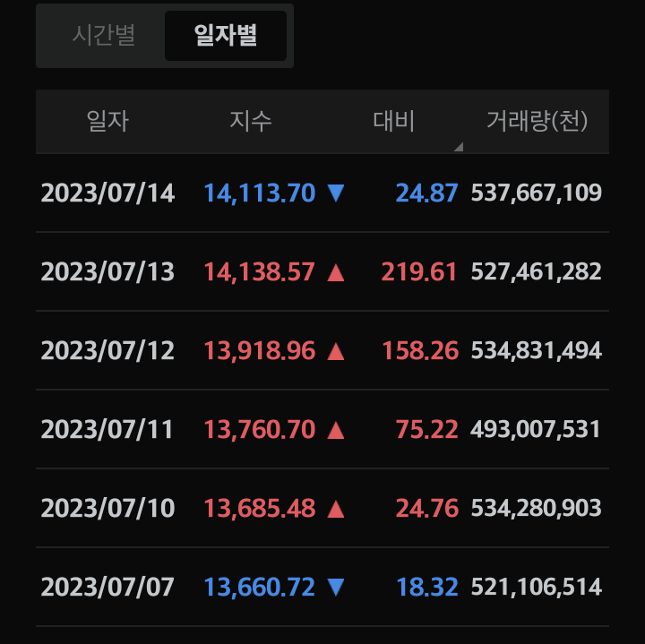
Task: Select change value 18.32
Action: (x=427, y=588)
